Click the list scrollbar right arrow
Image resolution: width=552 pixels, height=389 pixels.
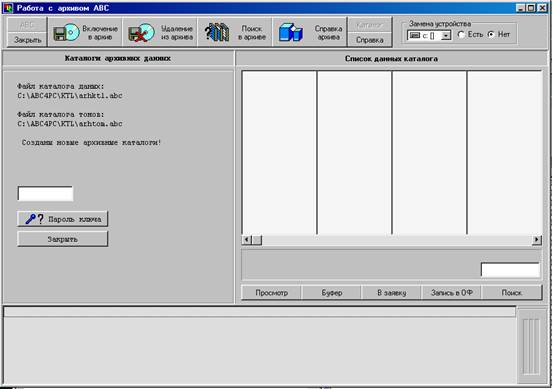pos(537,240)
